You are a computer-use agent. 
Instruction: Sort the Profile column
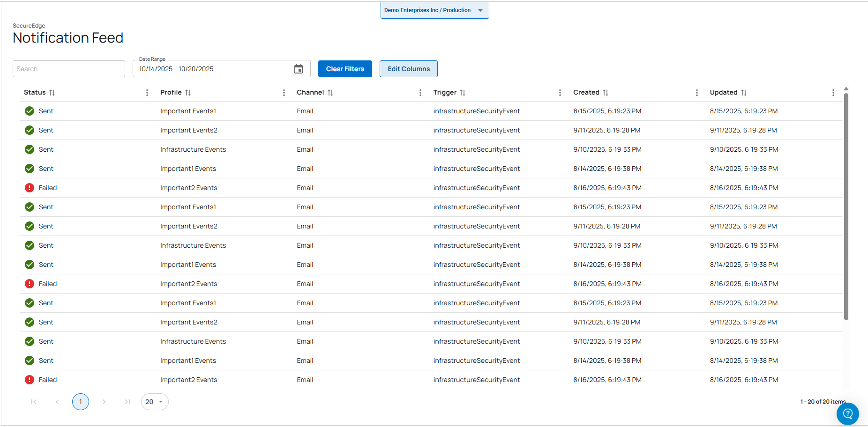pos(187,92)
